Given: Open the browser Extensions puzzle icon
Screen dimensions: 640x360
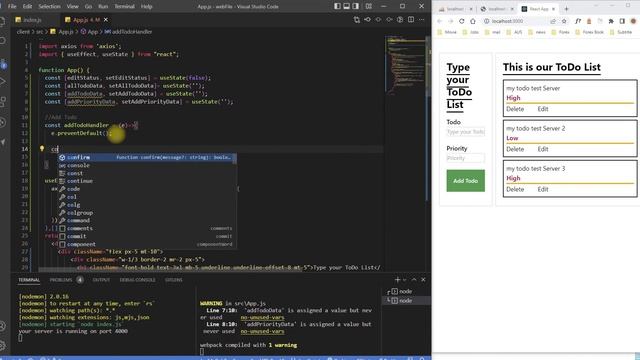Looking at the screenshot, I should point(611,21).
